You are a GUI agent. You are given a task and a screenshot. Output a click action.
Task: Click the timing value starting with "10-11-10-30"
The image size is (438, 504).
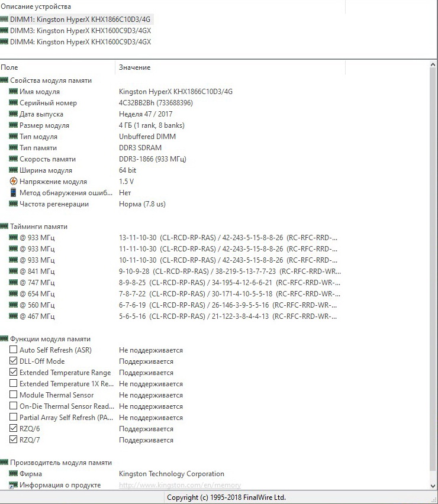click(x=228, y=260)
